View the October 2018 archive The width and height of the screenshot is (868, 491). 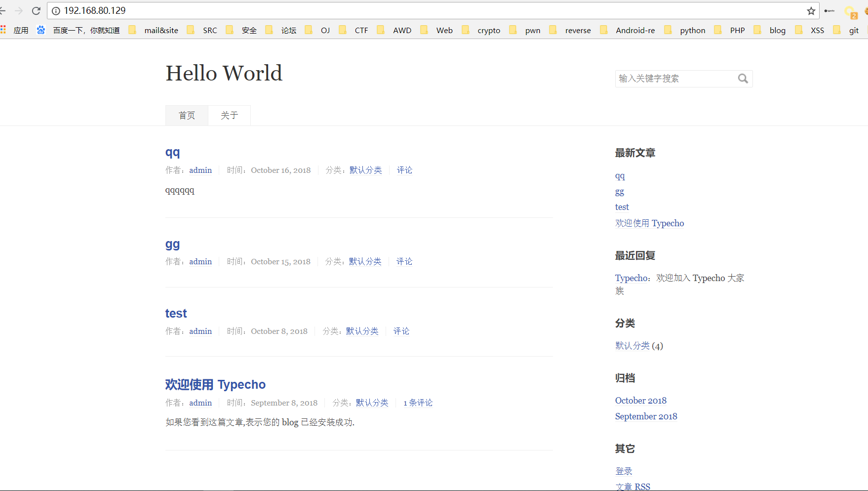tap(640, 401)
